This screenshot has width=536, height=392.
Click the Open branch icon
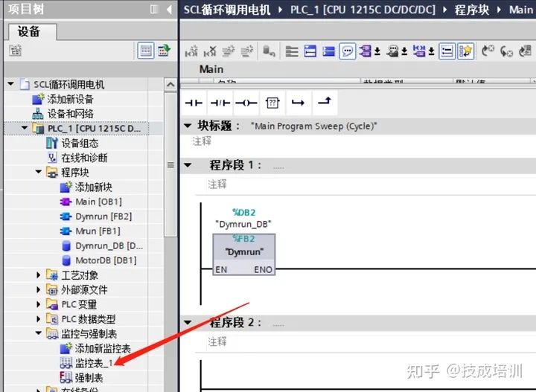click(298, 103)
